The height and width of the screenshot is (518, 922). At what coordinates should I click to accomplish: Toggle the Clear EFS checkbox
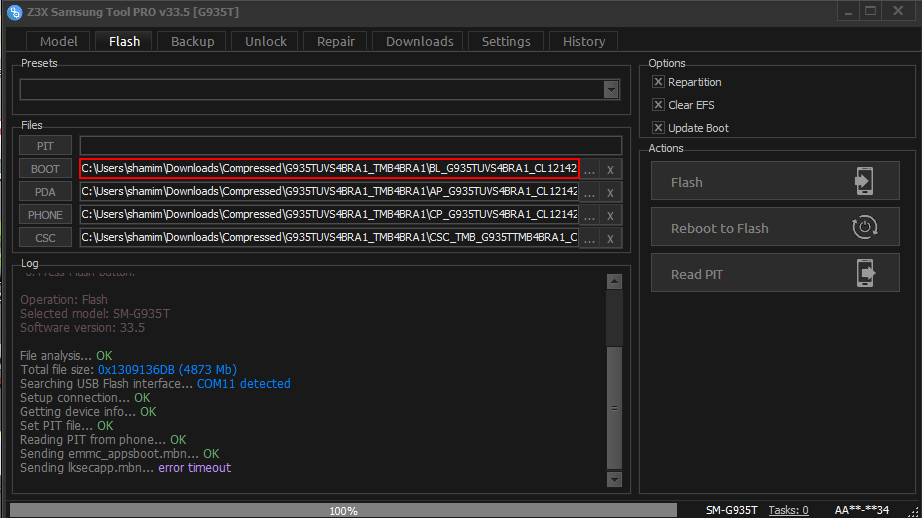(x=658, y=105)
